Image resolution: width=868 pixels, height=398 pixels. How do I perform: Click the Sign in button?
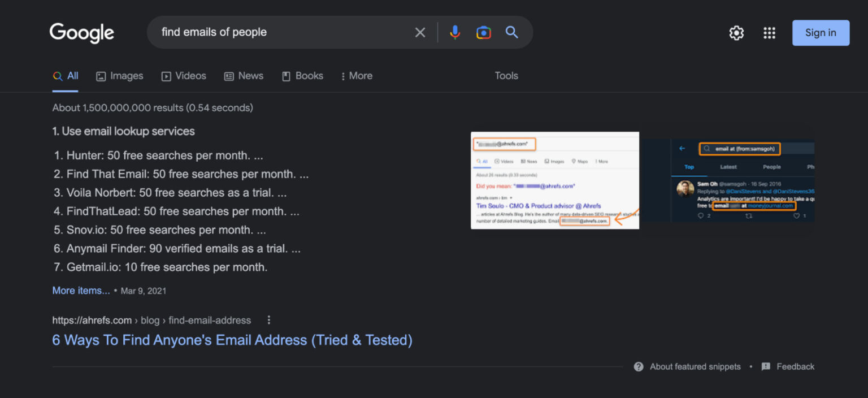[821, 32]
